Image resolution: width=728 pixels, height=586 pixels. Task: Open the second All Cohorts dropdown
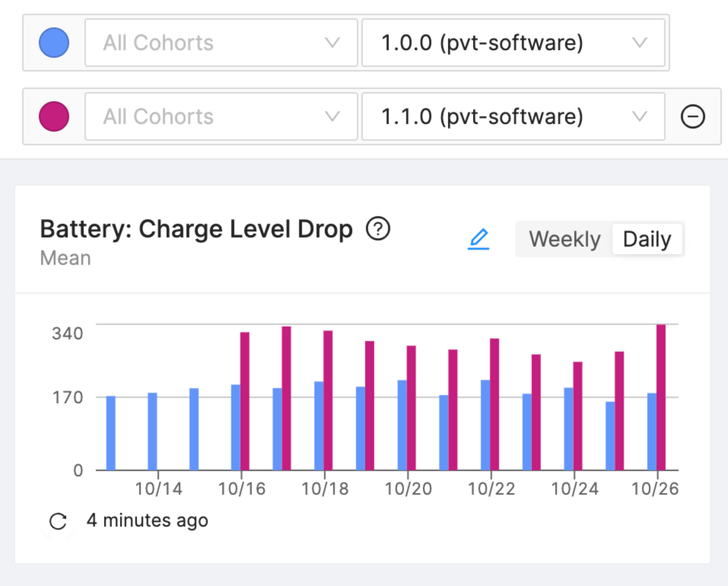[221, 116]
